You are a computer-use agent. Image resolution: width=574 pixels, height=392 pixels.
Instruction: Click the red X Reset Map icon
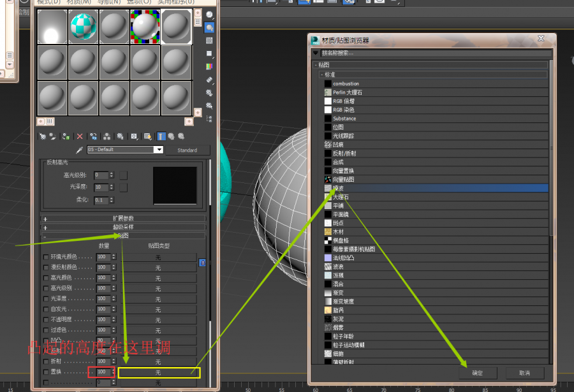pyautogui.click(x=80, y=136)
